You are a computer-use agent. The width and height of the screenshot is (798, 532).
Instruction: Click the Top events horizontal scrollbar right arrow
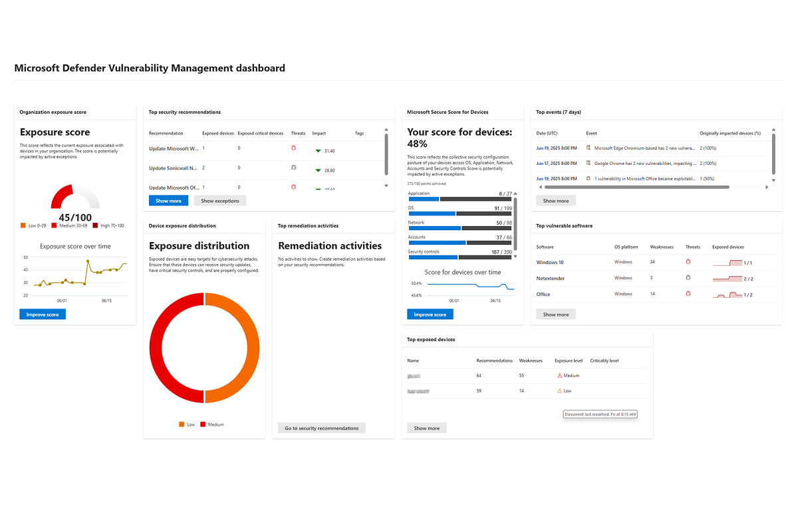(767, 187)
